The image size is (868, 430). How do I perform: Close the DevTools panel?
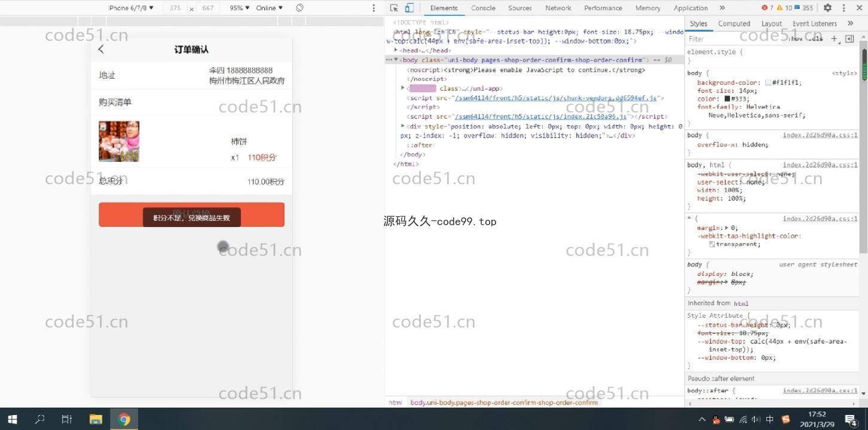click(x=859, y=8)
